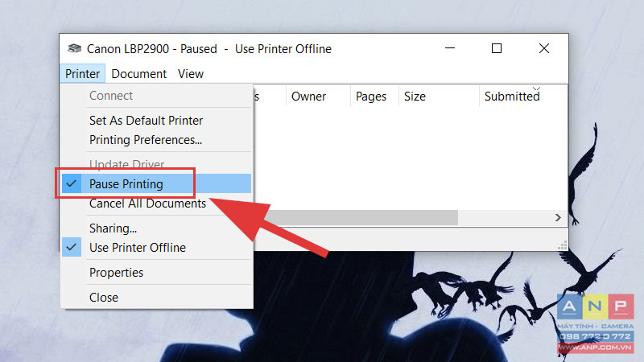
Task: Sort queue by Submitted column
Action: pos(523,97)
